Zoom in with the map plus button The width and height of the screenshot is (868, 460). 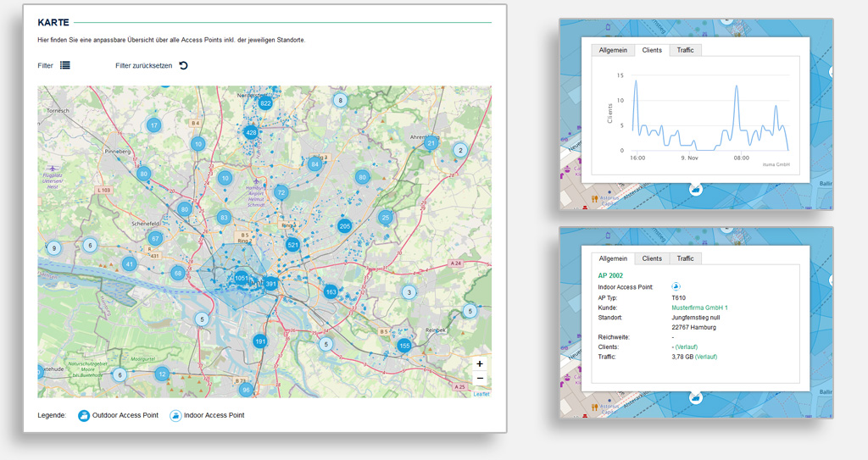(480, 363)
